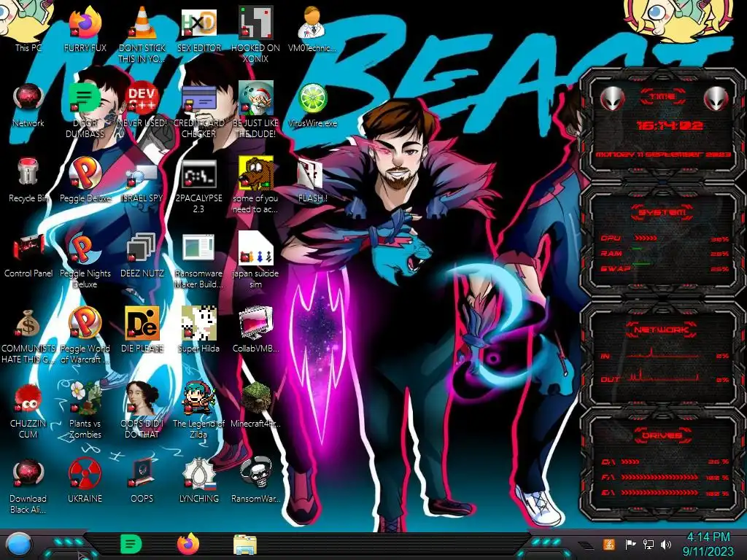Click the volume speaker tray icon
Screen dimensions: 747x560
tap(666, 544)
